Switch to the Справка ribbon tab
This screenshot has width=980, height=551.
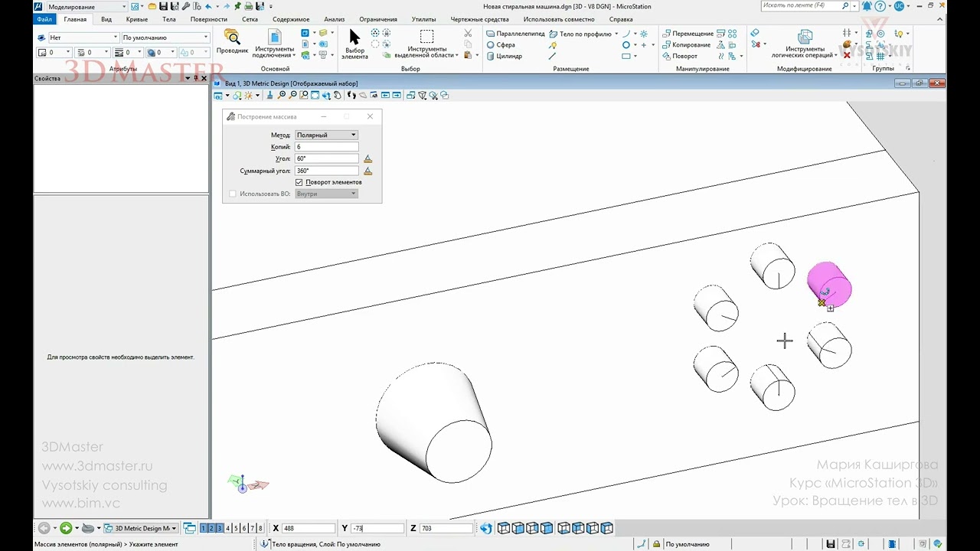coord(621,19)
